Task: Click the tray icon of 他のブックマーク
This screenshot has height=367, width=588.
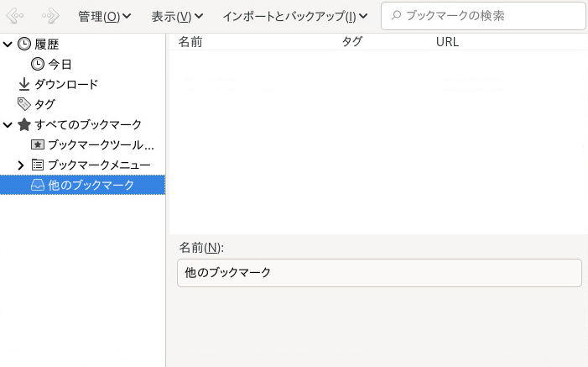Action: 38,185
